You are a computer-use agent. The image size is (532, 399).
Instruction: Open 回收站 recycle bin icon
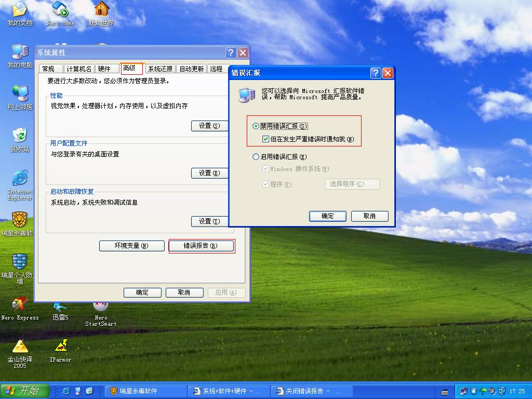[20, 140]
